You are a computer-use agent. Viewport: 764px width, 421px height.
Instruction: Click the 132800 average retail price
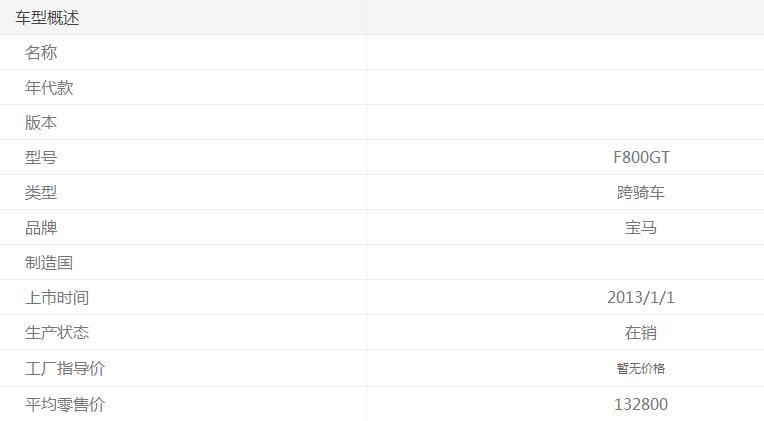pos(641,405)
